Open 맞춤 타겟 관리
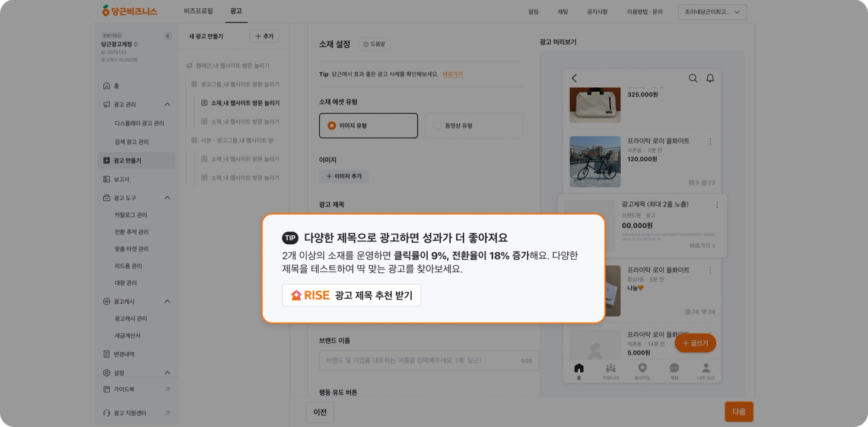 coord(132,249)
